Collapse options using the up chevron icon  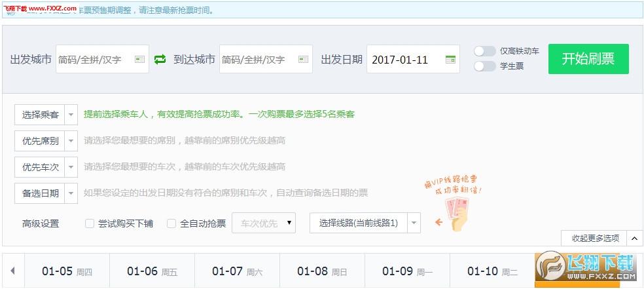click(x=635, y=238)
